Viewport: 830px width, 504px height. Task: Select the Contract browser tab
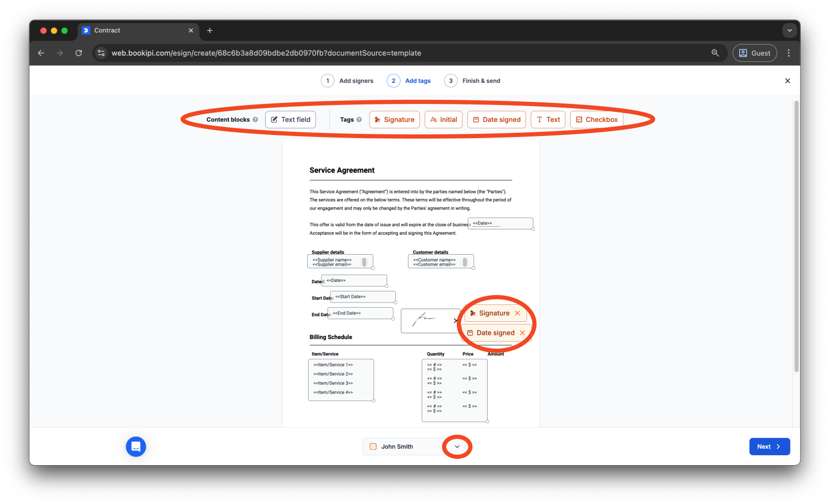(139, 30)
